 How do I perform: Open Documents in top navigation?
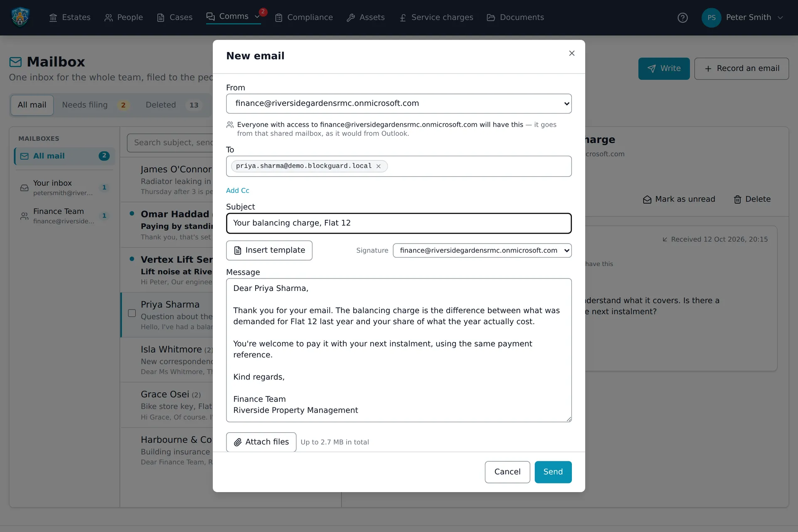point(515,17)
